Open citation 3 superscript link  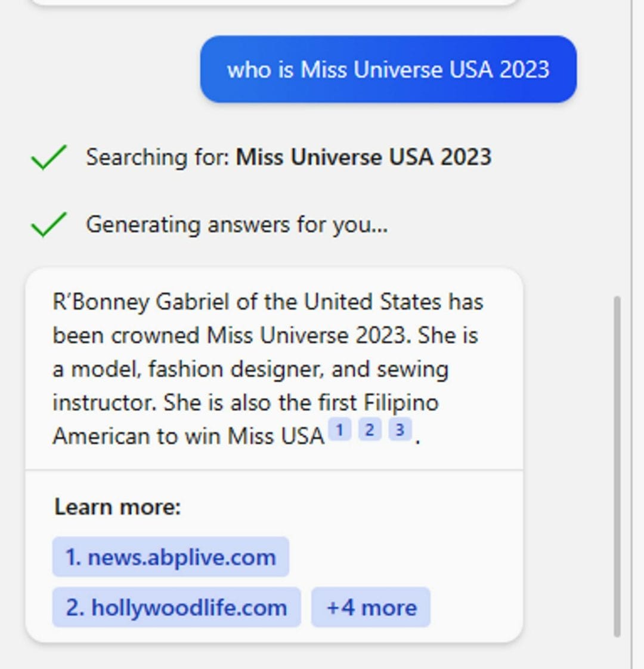click(x=400, y=430)
